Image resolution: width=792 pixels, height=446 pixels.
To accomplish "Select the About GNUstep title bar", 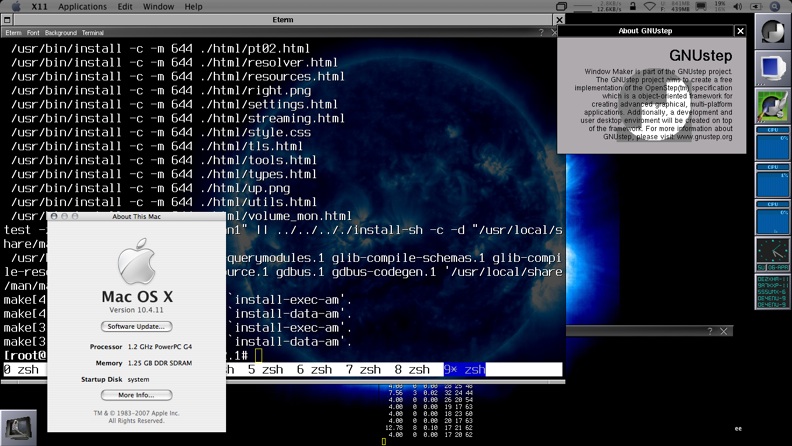I will [646, 31].
